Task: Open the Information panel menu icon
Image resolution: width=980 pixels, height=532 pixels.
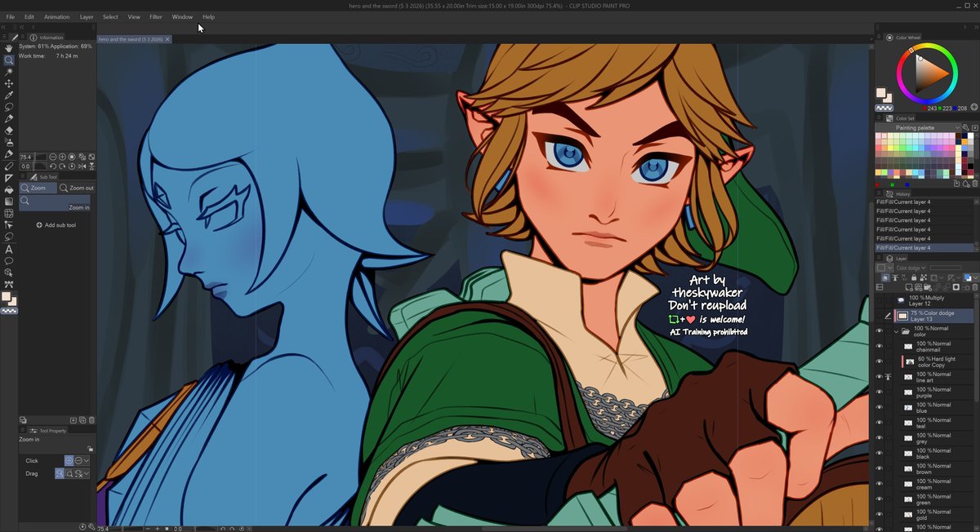Action: tap(22, 38)
